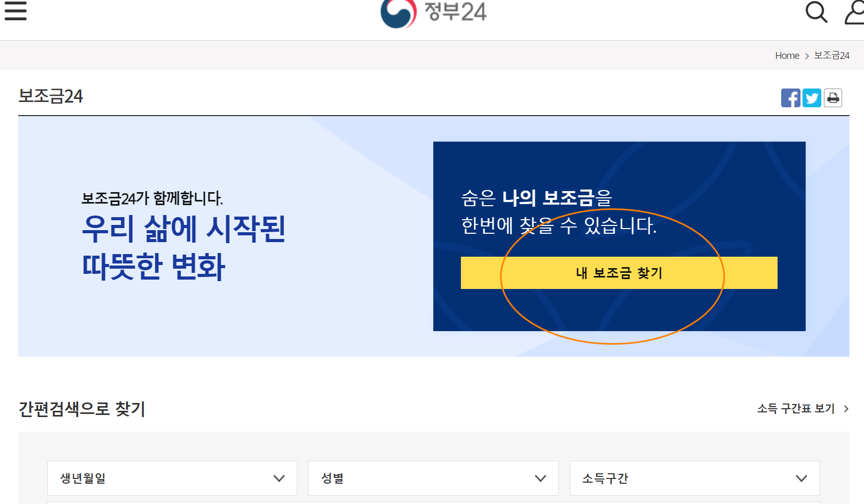The height and width of the screenshot is (504, 864).
Task: Expand the 생년월일 dropdown
Action: tap(172, 478)
